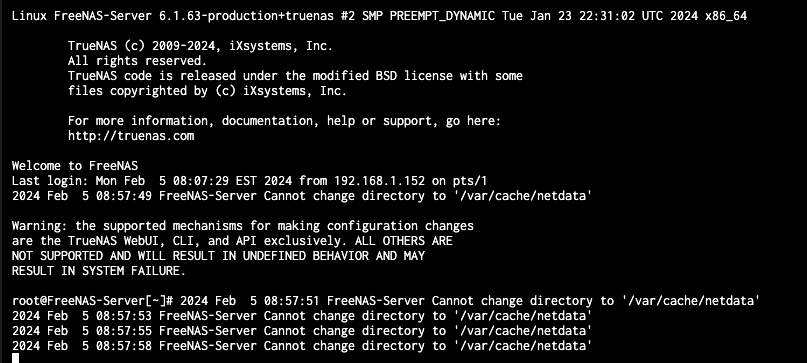Click the 08:57:58 timestamp log line
Screen dimensions: 807x363
[302, 345]
